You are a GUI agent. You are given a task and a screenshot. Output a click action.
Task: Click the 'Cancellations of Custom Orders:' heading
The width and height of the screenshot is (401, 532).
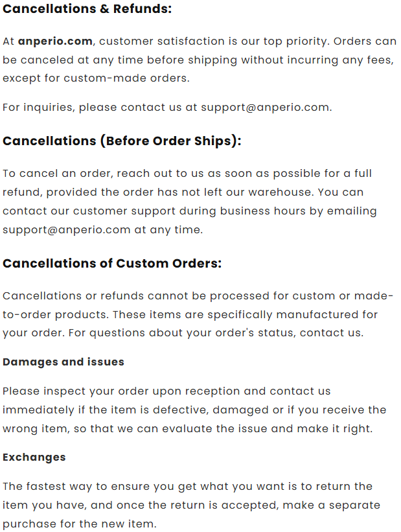(x=112, y=263)
